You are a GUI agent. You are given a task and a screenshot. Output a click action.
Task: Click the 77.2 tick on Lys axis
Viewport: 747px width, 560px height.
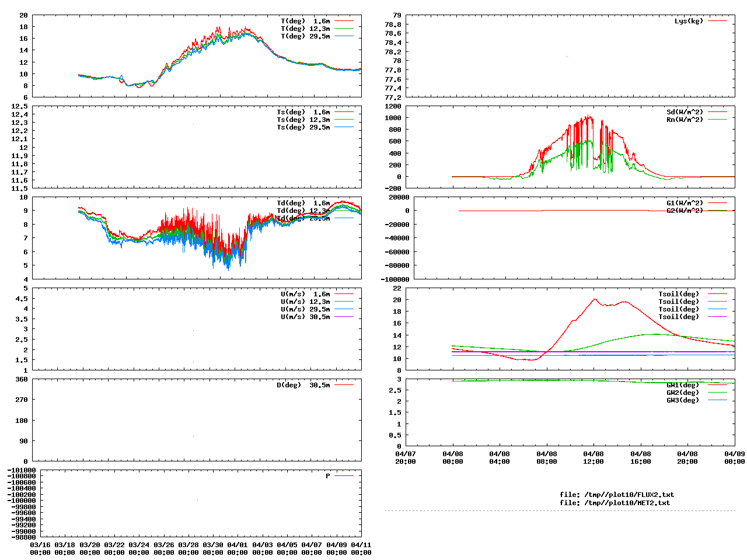[393, 97]
